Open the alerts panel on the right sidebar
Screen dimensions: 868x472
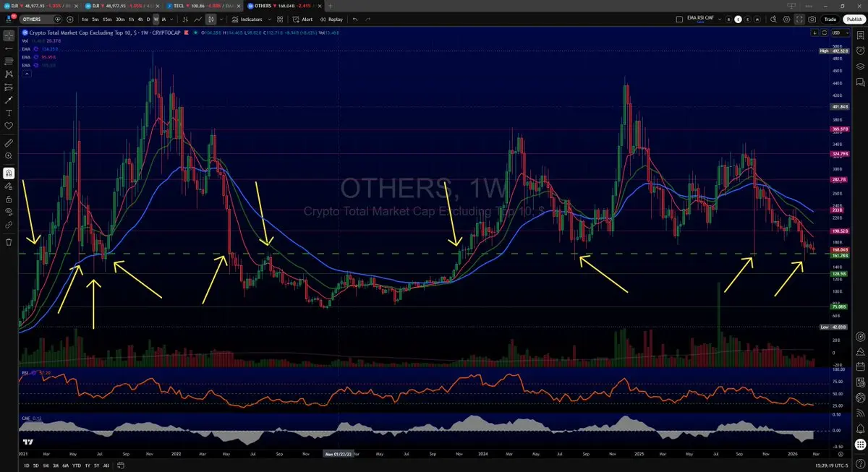860,51
